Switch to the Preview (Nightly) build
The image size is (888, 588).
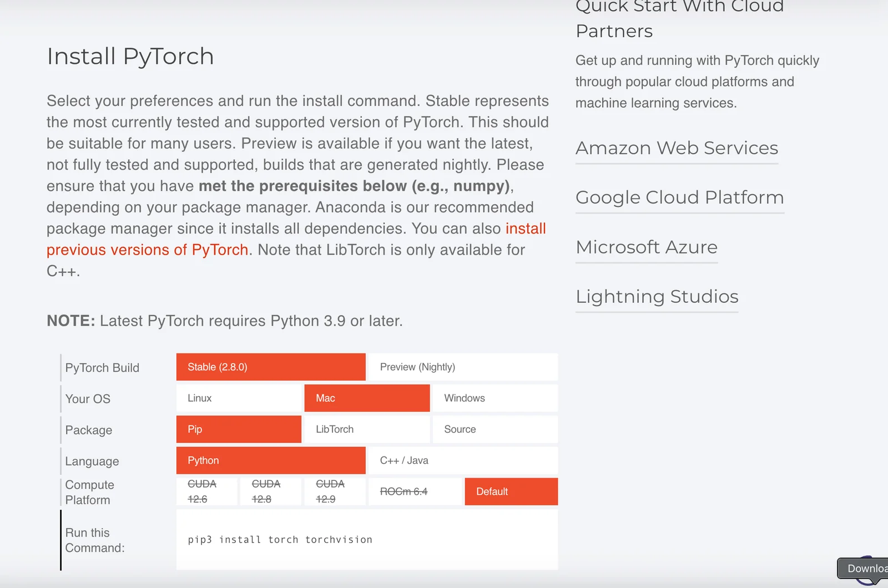coord(463,367)
